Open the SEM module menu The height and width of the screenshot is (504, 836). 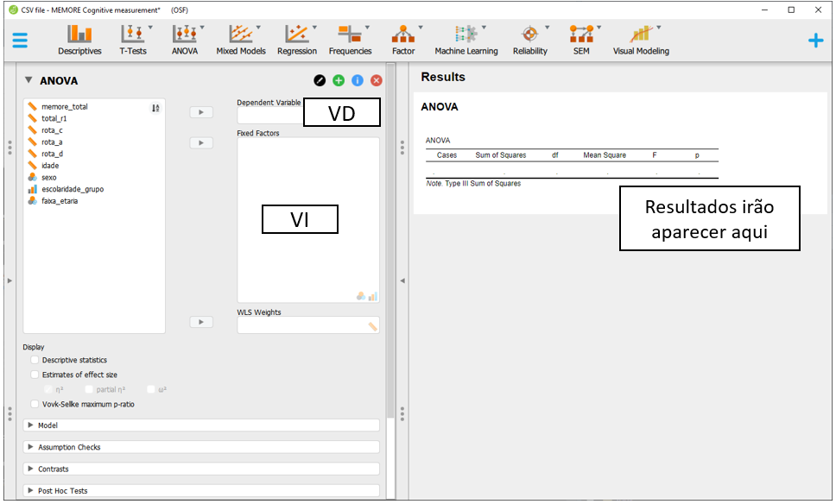click(x=580, y=40)
